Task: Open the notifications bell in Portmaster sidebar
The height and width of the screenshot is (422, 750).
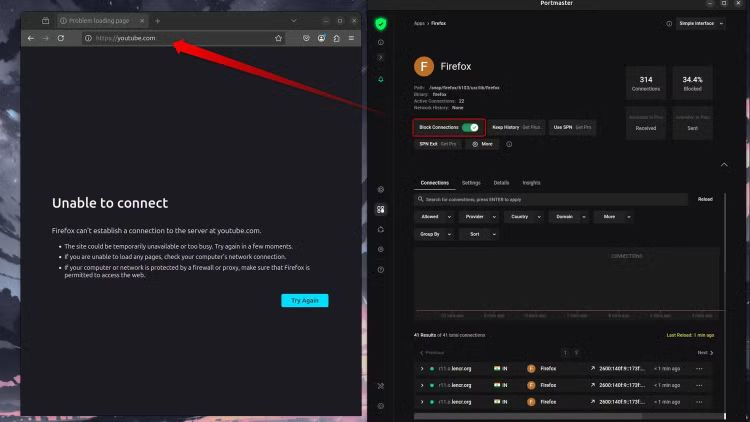Action: 380,77
